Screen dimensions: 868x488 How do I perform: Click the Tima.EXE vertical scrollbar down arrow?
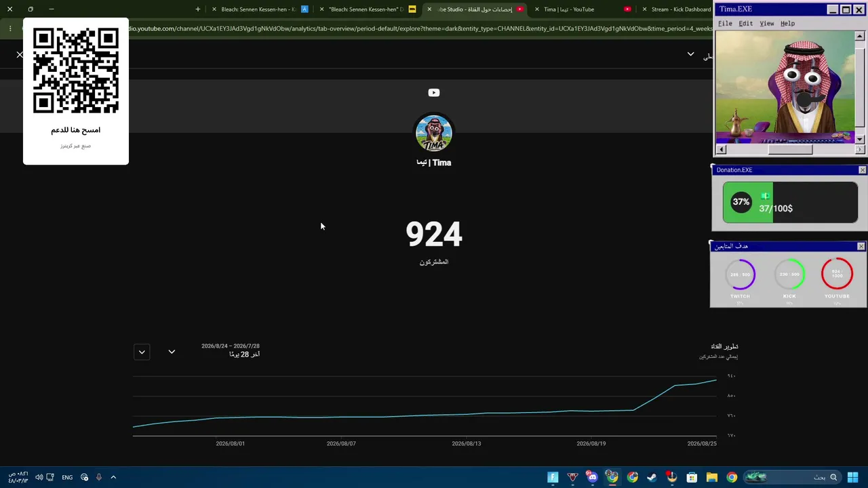[861, 139]
